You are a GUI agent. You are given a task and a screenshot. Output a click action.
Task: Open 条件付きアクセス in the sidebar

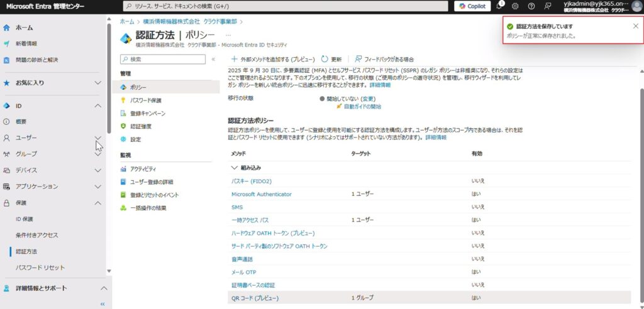pos(37,235)
